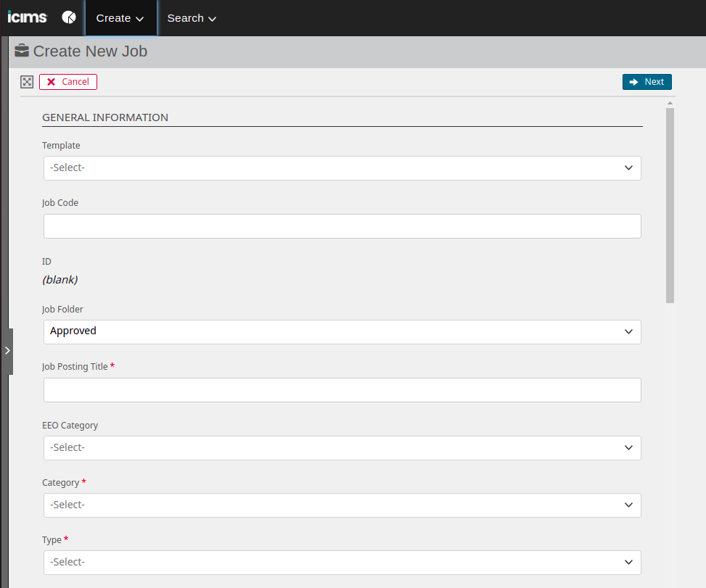
Task: Click the 'ID' field label
Action: [x=46, y=262]
